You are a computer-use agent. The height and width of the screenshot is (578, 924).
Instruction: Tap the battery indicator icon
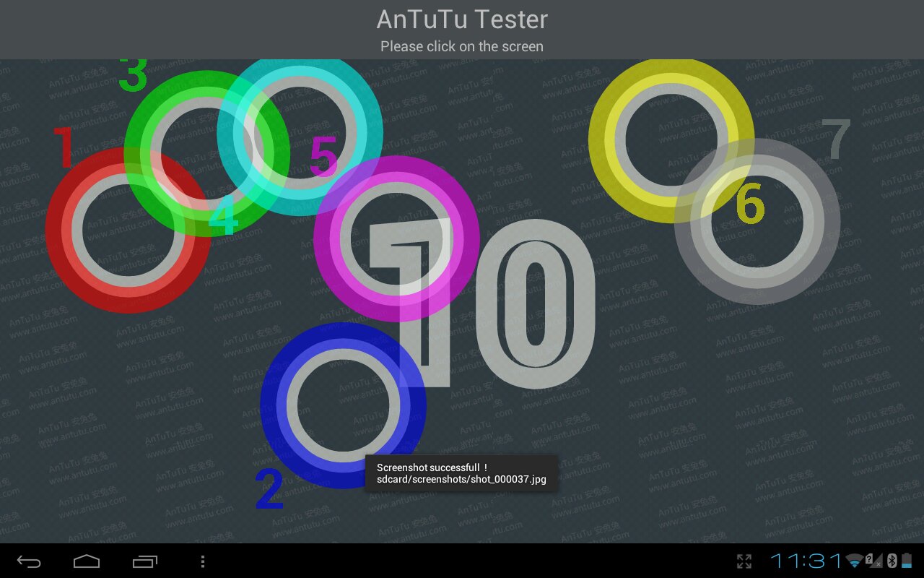pyautogui.click(x=907, y=561)
